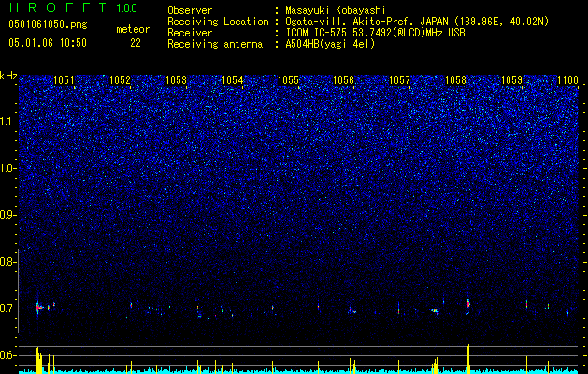The height and width of the screenshot is (374, 588).
Task: Click the 'Receiving antenna' label
Action: (215, 44)
